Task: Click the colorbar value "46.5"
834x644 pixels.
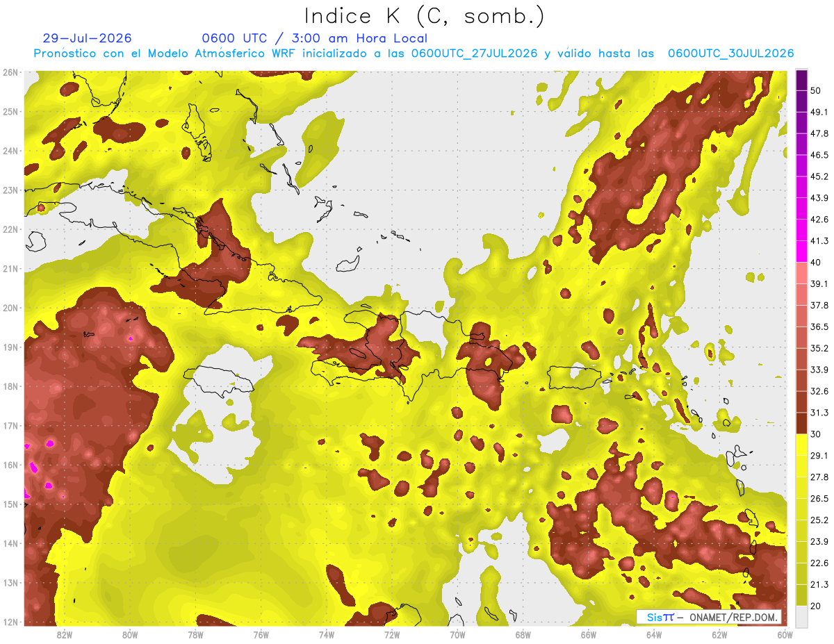Action: click(x=819, y=156)
